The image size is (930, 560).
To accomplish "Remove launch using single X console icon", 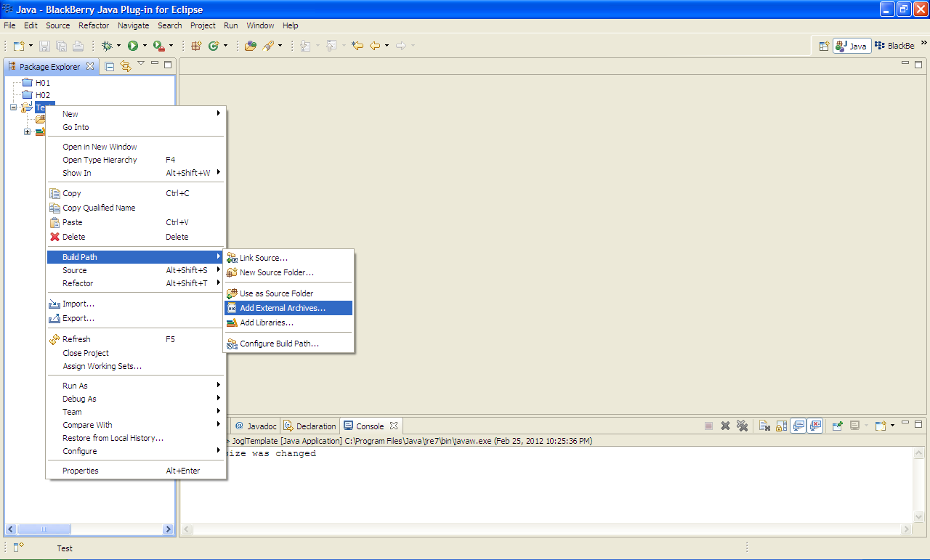I will coord(725,426).
